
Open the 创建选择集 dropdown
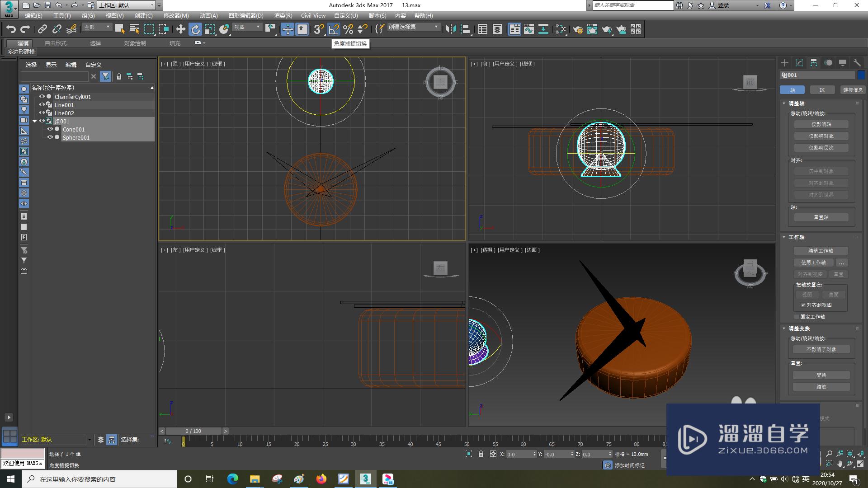[436, 27]
